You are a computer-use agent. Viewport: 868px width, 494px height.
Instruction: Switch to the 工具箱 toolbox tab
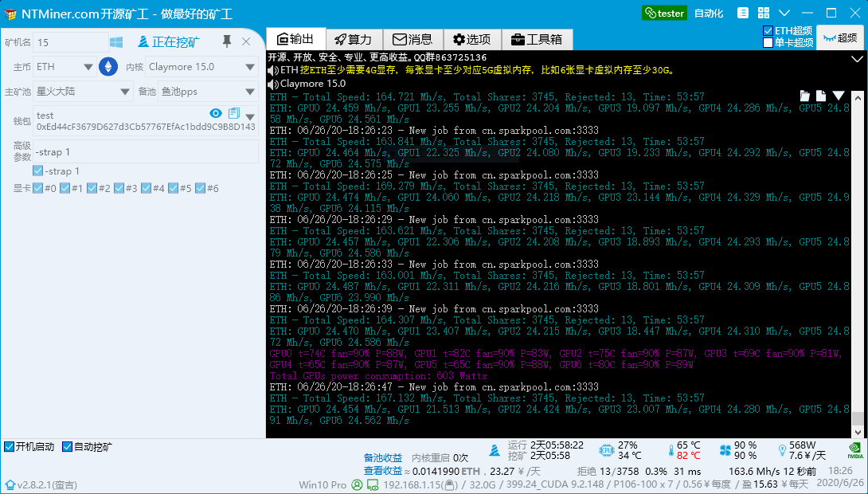pyautogui.click(x=537, y=39)
